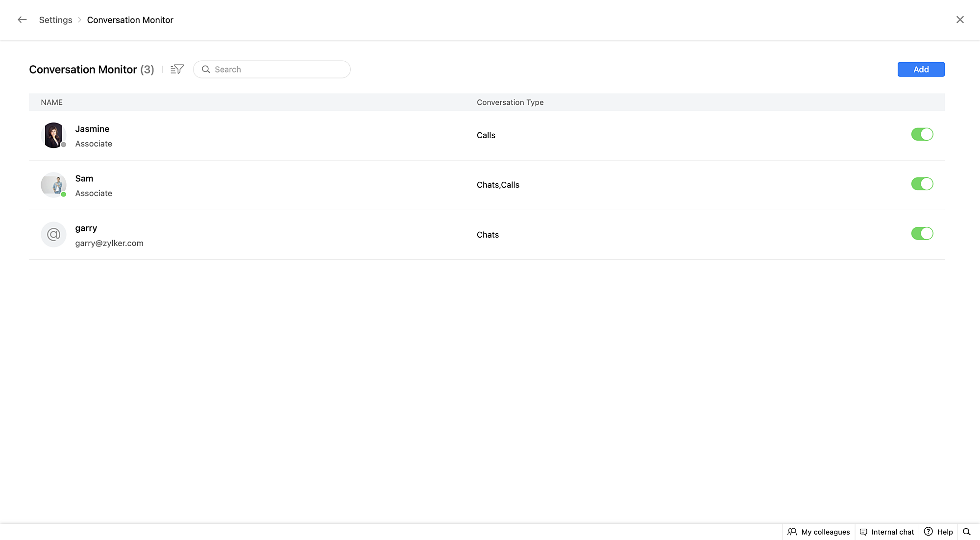Viewport: 980px width, 540px height.
Task: Open Help from the bottom bar
Action: 938,532
